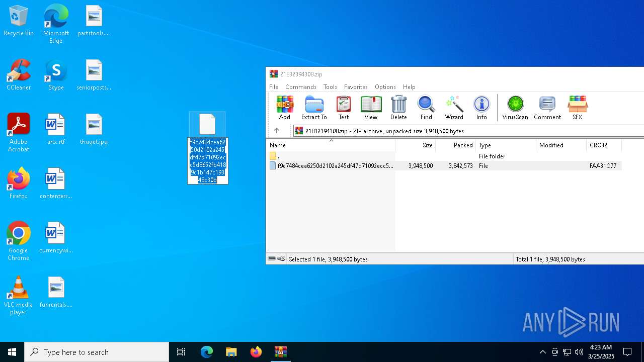This screenshot has height=362, width=644.
Task: Show archive Info
Action: pyautogui.click(x=481, y=108)
